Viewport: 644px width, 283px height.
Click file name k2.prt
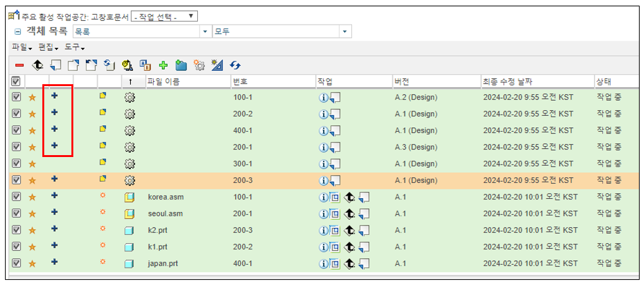(158, 230)
